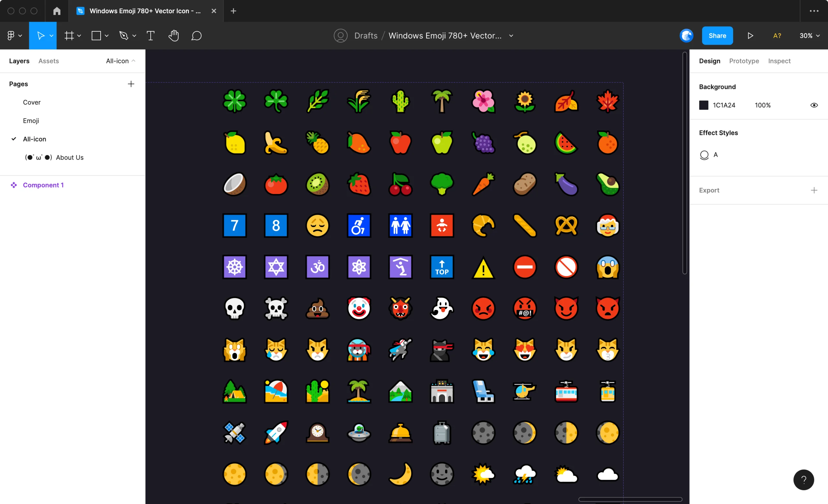The image size is (828, 504).
Task: Select the poop emoji
Action: (x=318, y=308)
